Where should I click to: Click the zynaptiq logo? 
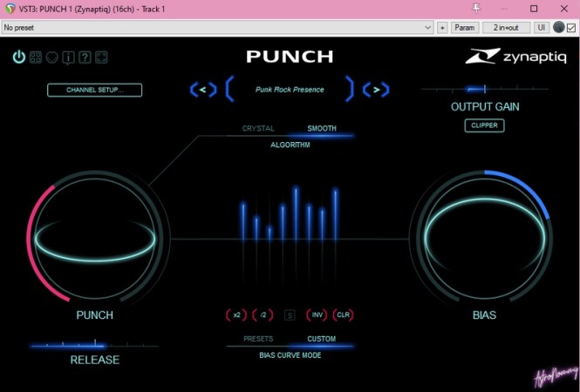[515, 57]
